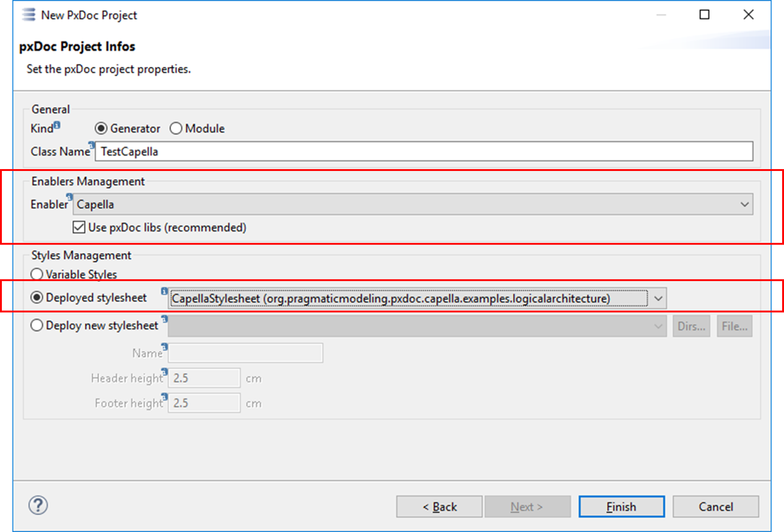784x532 pixels.
Task: Click the info icon beside Enabler label
Action: 70,198
